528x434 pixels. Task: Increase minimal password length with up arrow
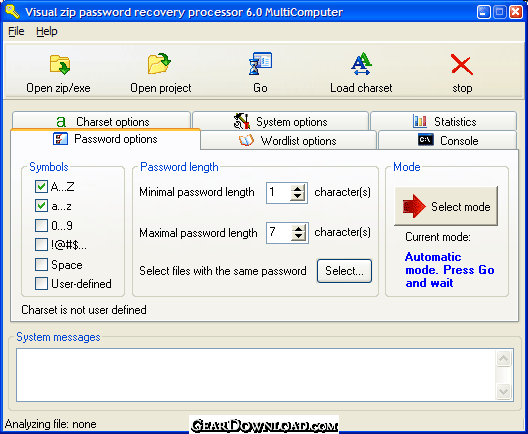(x=297, y=189)
